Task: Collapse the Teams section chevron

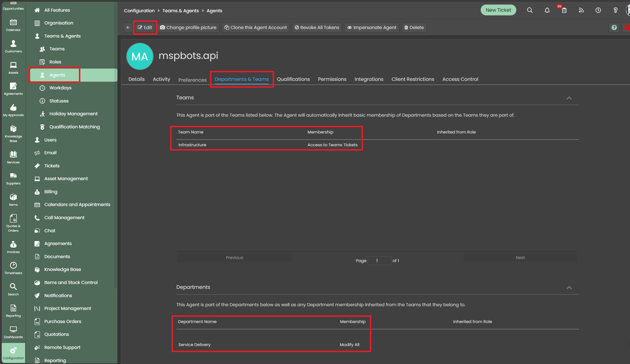Action: click(569, 98)
